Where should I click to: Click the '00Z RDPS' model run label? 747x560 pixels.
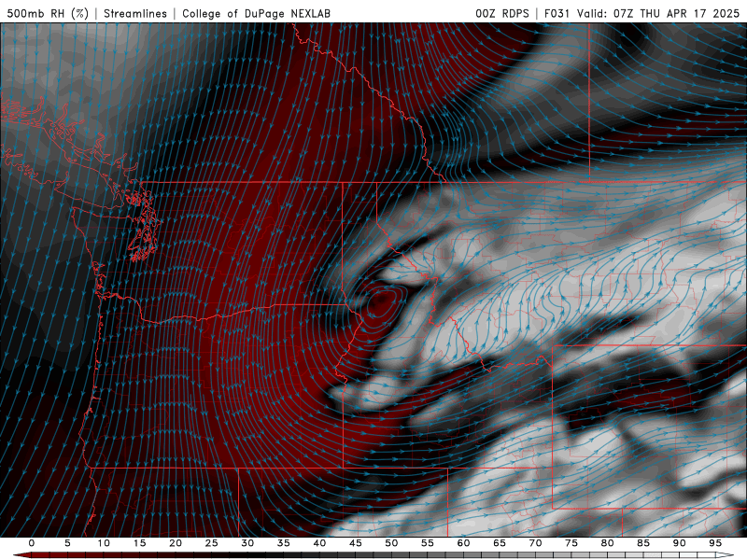pyautogui.click(x=502, y=13)
